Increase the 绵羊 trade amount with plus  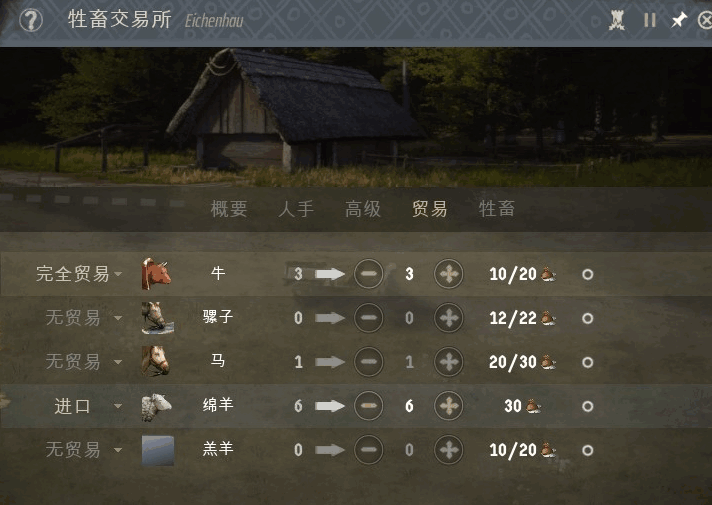[x=449, y=406]
